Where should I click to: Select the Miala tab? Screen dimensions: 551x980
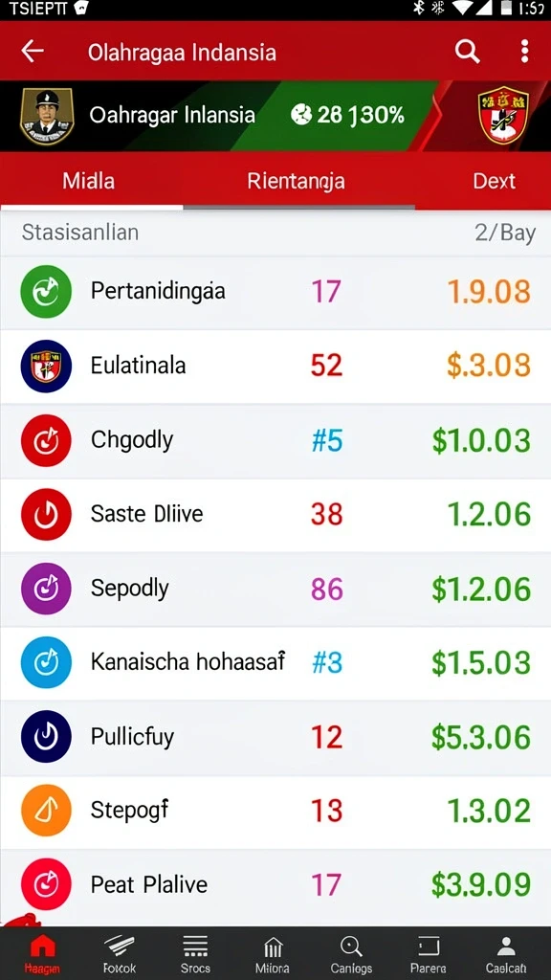pyautogui.click(x=89, y=181)
